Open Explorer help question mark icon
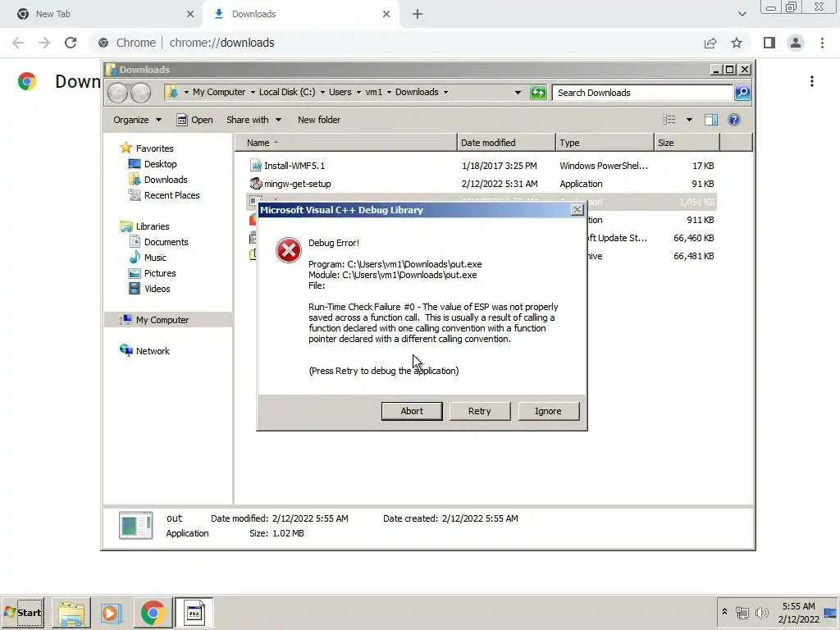Image resolution: width=840 pixels, height=630 pixels. point(734,120)
